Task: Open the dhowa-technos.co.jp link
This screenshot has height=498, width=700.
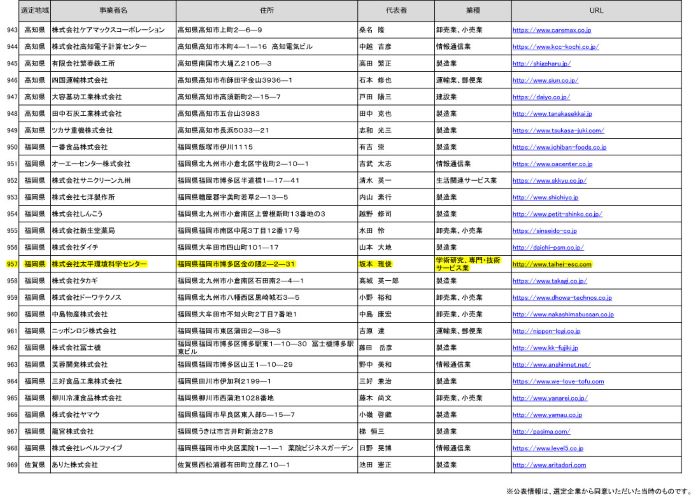Action: click(x=562, y=298)
